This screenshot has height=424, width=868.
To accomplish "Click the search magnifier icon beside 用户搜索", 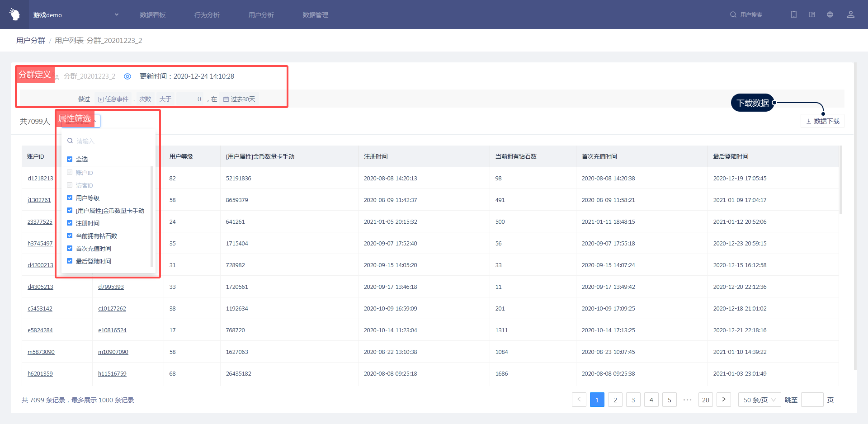I will (733, 14).
